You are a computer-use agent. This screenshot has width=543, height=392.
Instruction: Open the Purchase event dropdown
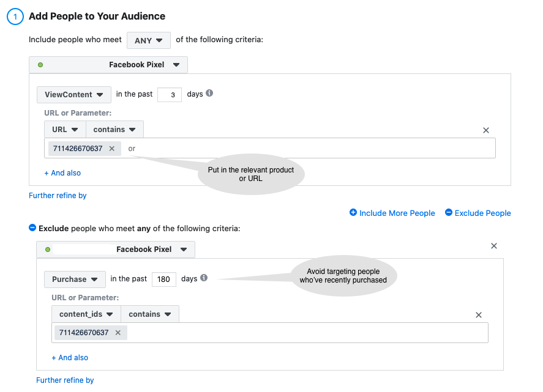click(x=75, y=279)
